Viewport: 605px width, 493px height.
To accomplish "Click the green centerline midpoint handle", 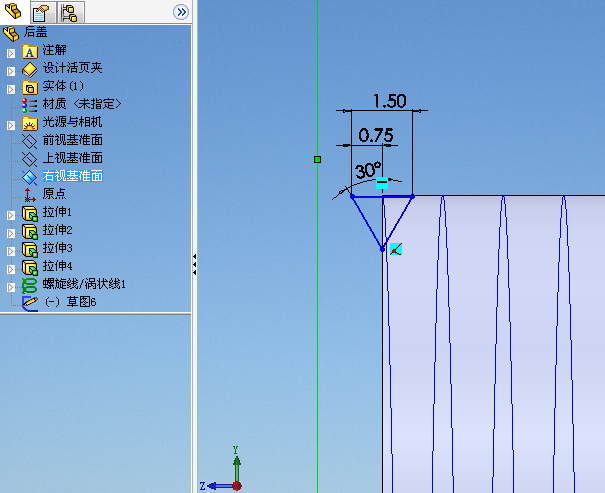I will coord(317,159).
